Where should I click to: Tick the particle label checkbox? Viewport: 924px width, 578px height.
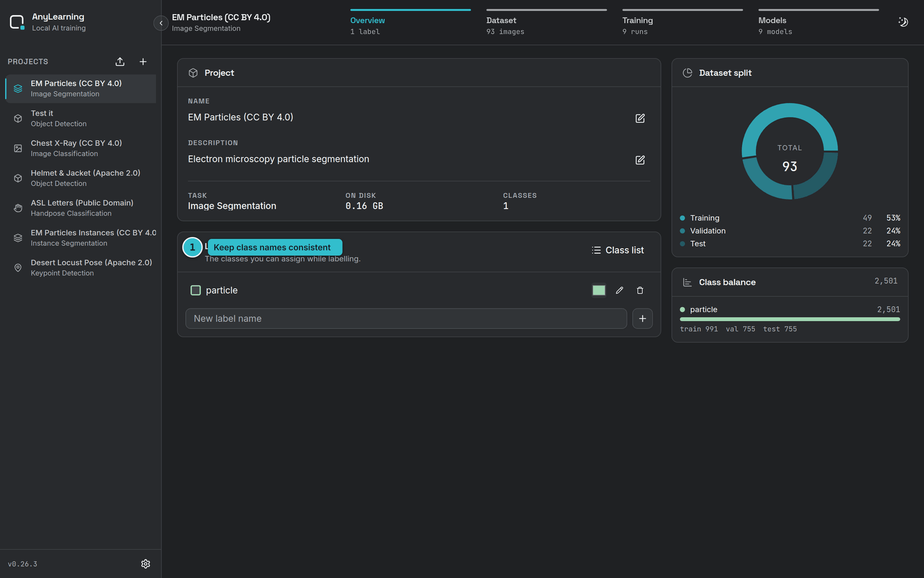[x=196, y=290]
